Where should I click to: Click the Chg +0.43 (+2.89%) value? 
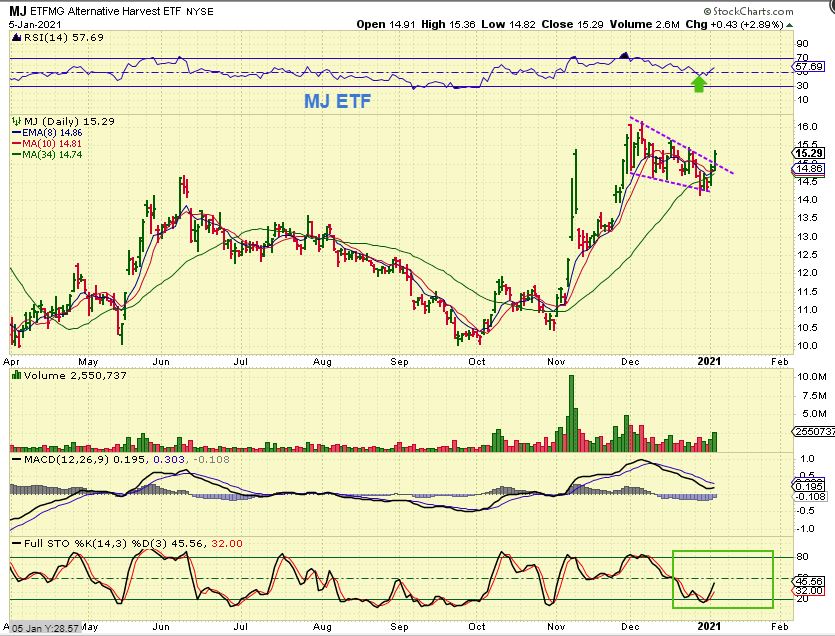point(734,25)
